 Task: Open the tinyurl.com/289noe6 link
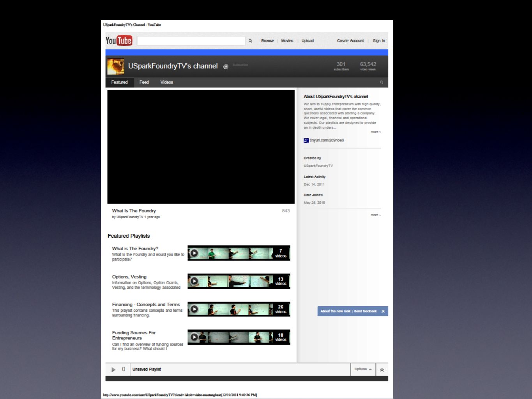click(327, 140)
